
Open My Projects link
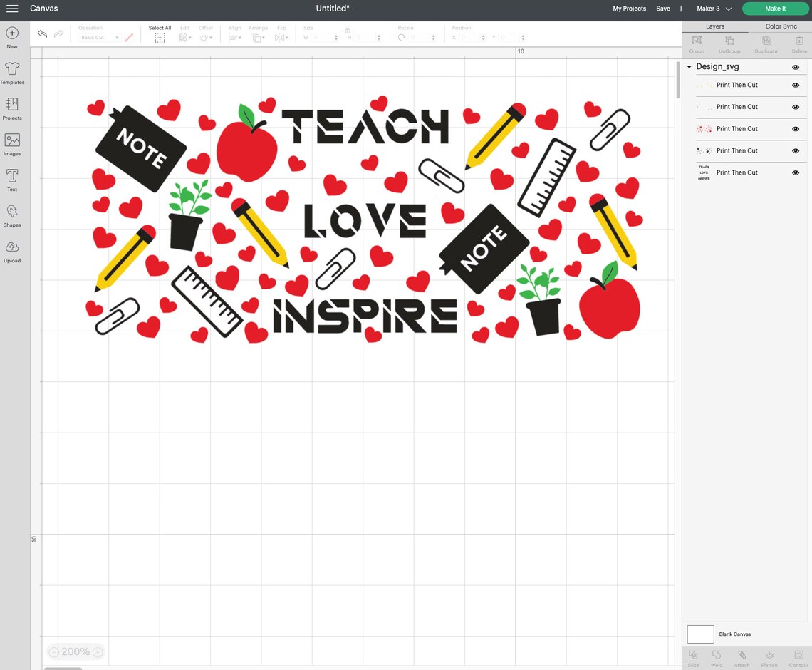pyautogui.click(x=629, y=9)
